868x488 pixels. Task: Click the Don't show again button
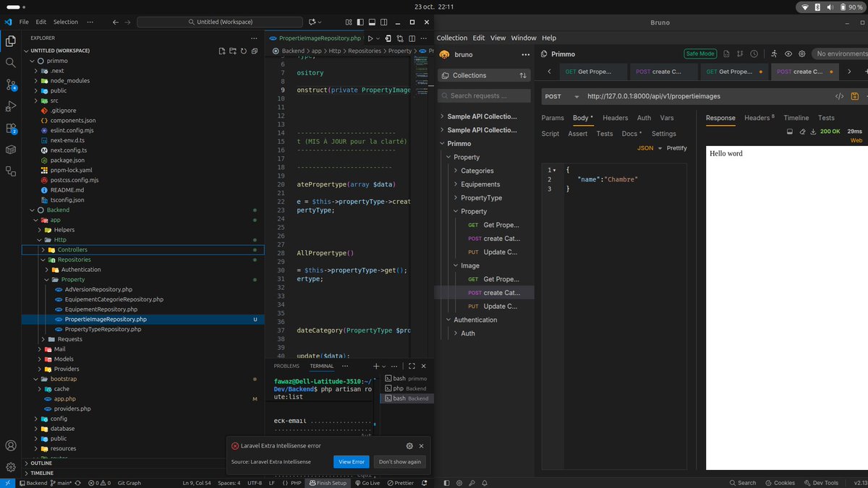399,462
